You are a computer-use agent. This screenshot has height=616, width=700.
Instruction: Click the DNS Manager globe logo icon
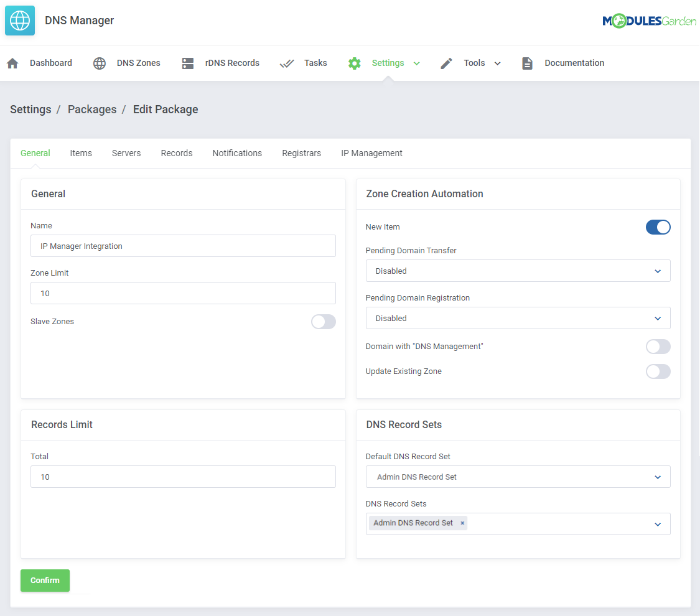(20, 21)
